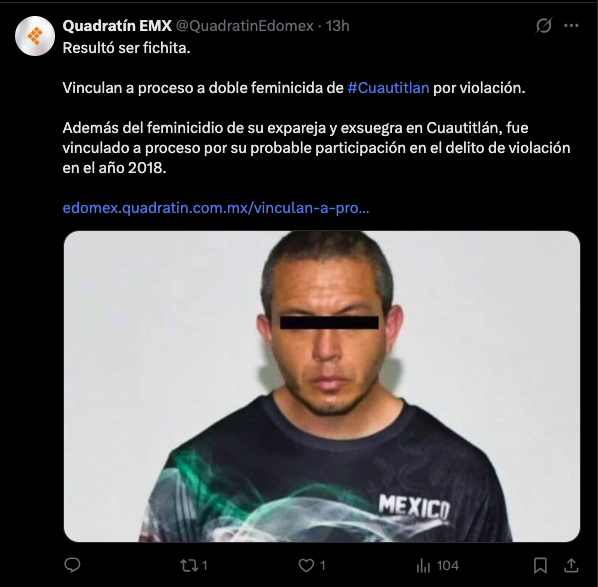598x587 pixels.
Task: Click the Grok explain-post icon
Action: coord(543,26)
